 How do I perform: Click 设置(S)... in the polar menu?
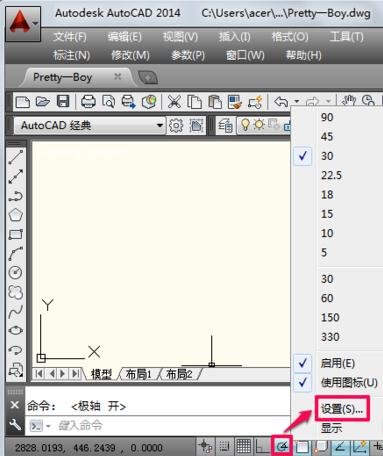[342, 409]
